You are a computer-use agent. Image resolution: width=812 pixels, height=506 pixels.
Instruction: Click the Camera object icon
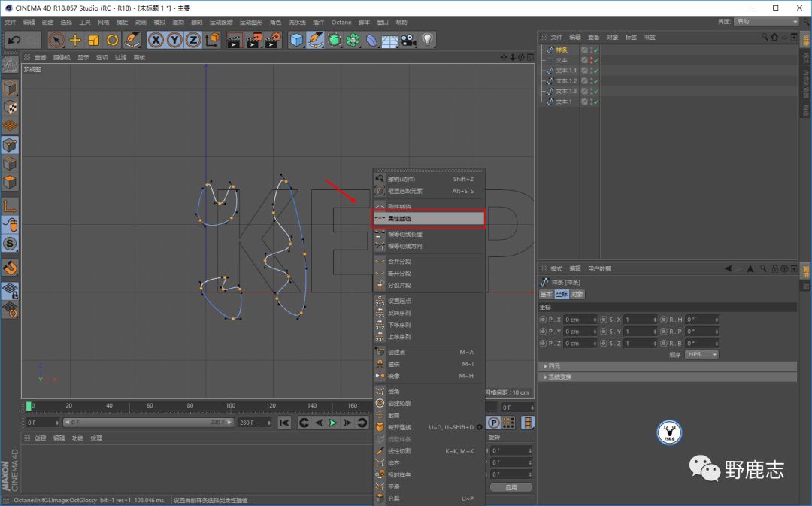(x=408, y=40)
